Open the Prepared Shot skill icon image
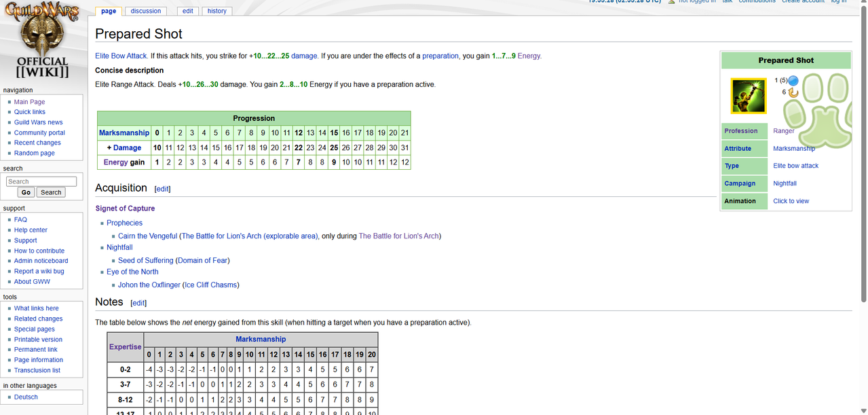 pyautogui.click(x=749, y=96)
